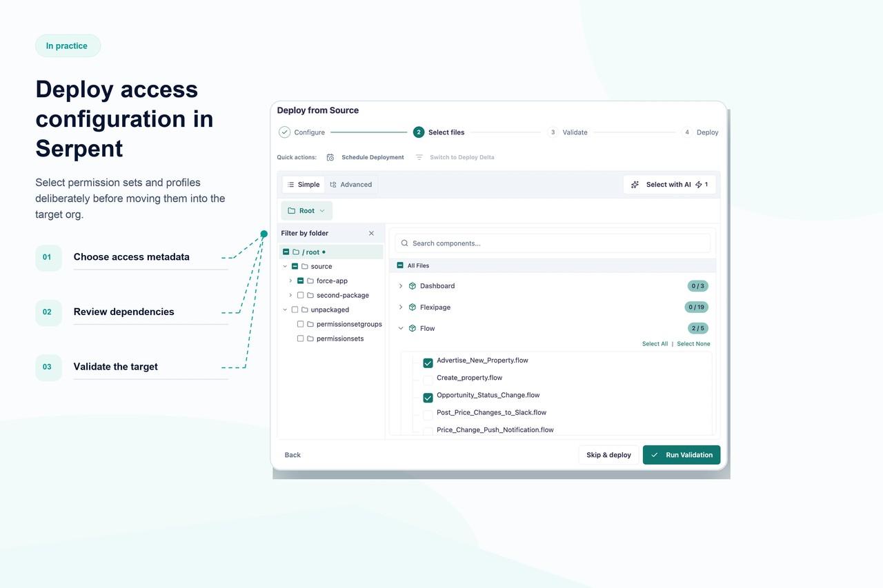Select the Validate the target step
The image size is (883, 588).
coord(132,367)
